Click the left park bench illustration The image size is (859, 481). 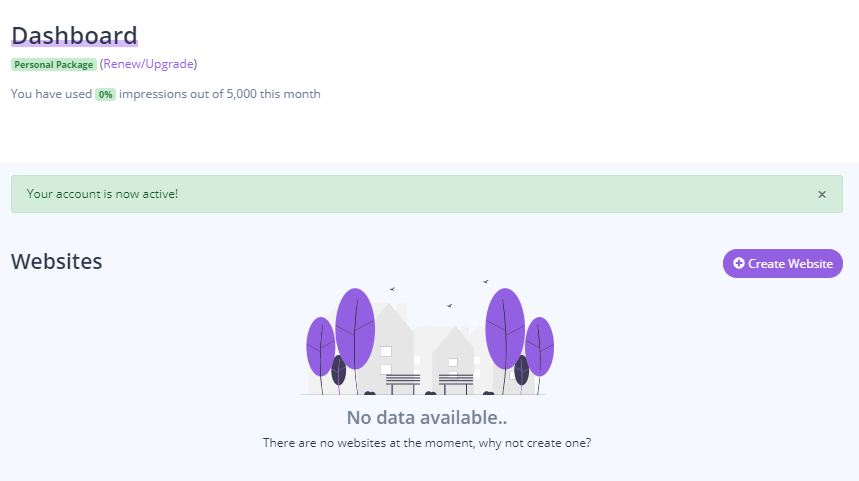click(x=403, y=384)
